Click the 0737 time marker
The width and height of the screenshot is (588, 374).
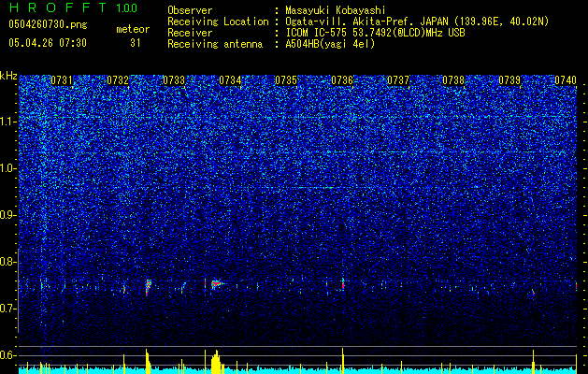point(398,80)
